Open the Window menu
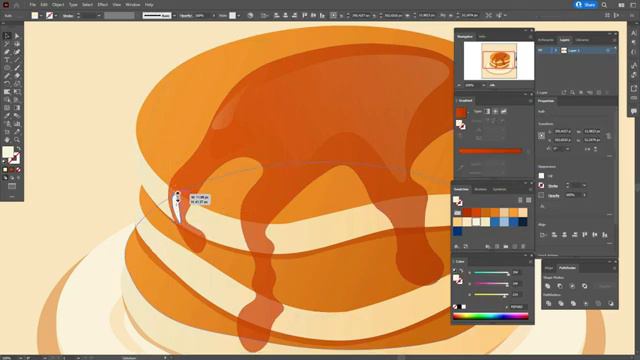The height and width of the screenshot is (360, 640). tap(133, 5)
